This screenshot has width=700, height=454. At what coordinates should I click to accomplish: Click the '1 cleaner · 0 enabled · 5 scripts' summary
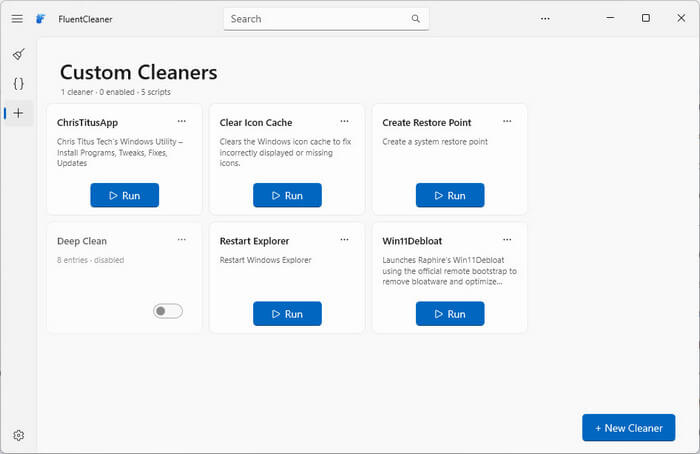(x=116, y=92)
